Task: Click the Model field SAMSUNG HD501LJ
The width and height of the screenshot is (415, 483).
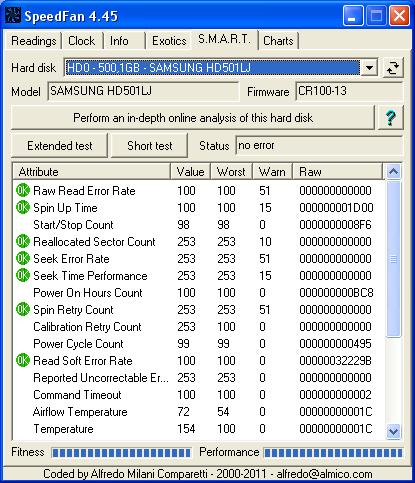Action: (x=143, y=91)
